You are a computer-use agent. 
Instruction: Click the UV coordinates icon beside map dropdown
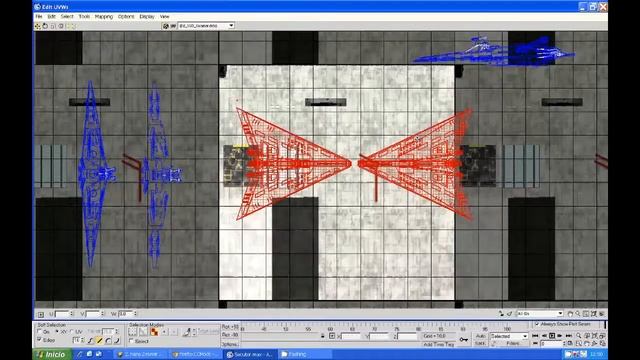pos(173,26)
